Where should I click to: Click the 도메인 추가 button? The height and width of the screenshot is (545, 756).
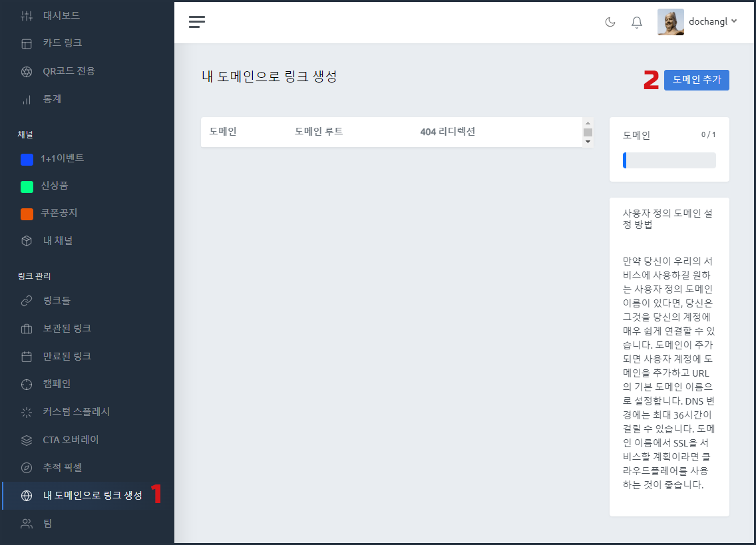pyautogui.click(x=696, y=80)
